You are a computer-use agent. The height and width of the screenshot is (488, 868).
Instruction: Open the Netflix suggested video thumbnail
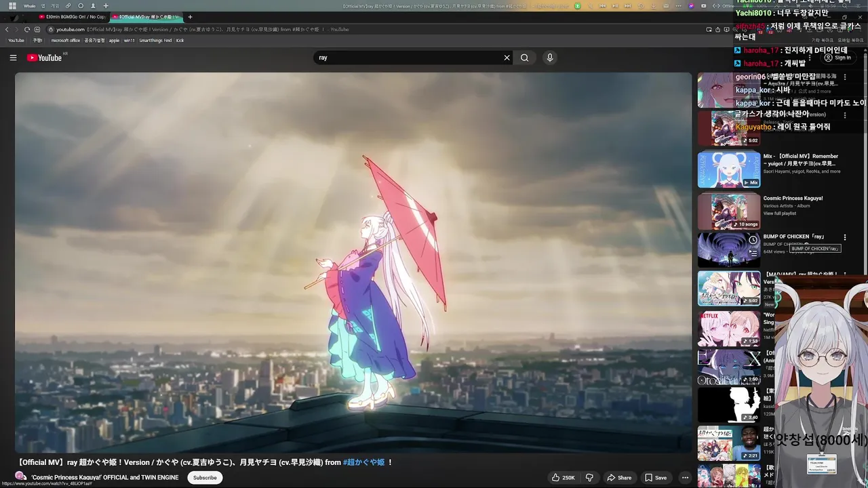coord(729,329)
